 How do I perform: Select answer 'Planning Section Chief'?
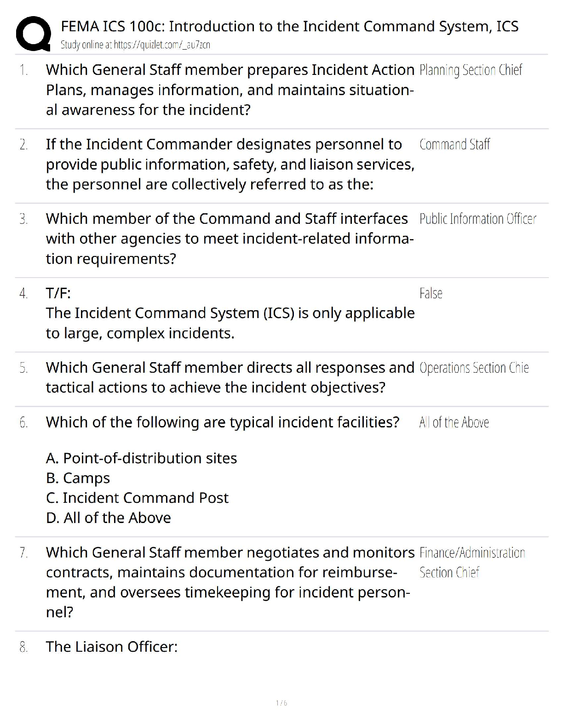[471, 70]
